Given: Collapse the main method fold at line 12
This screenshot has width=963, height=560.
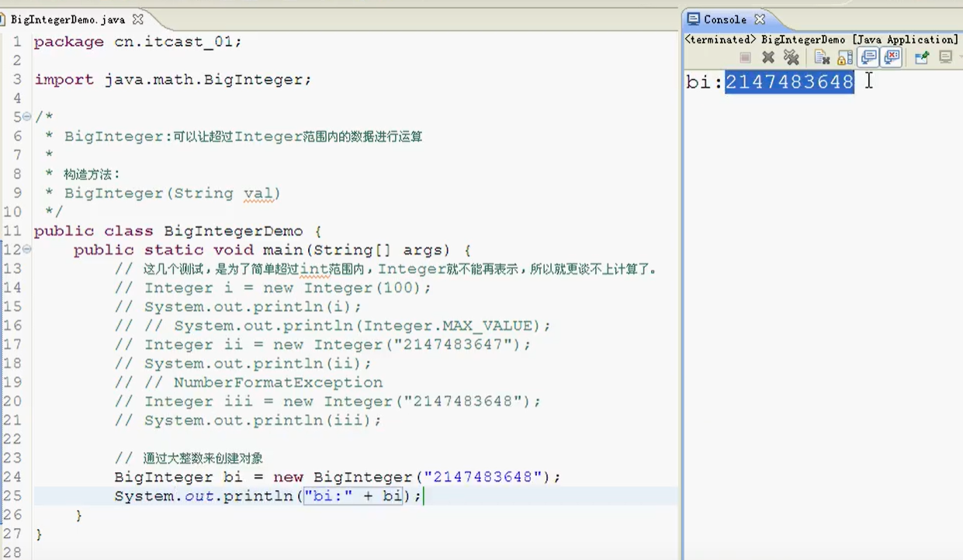Looking at the screenshot, I should coord(27,250).
